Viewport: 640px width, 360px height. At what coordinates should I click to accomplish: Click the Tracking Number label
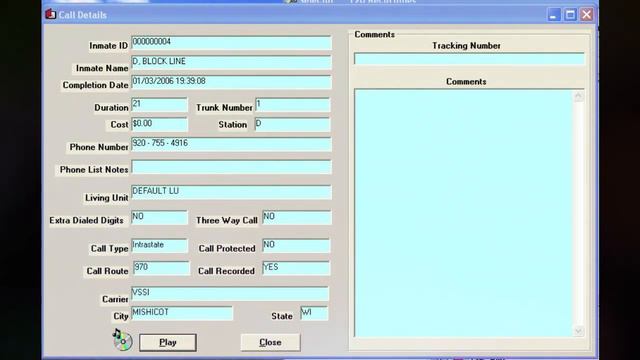pyautogui.click(x=467, y=46)
